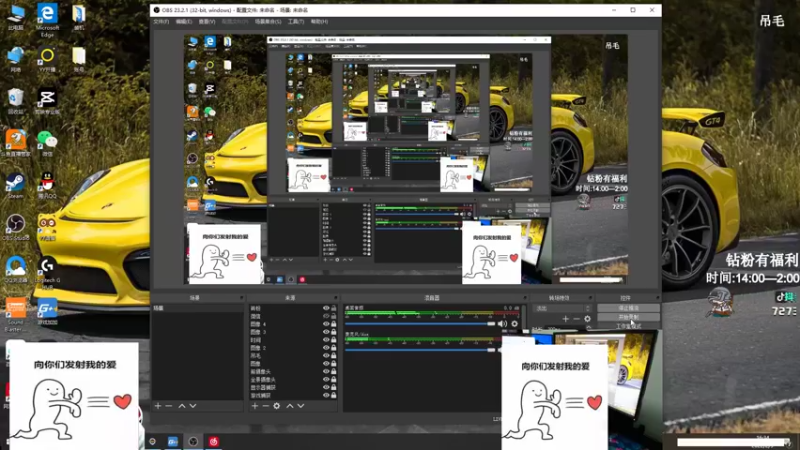Open the 配置文件 menu
800x450 pixels.
[235, 22]
